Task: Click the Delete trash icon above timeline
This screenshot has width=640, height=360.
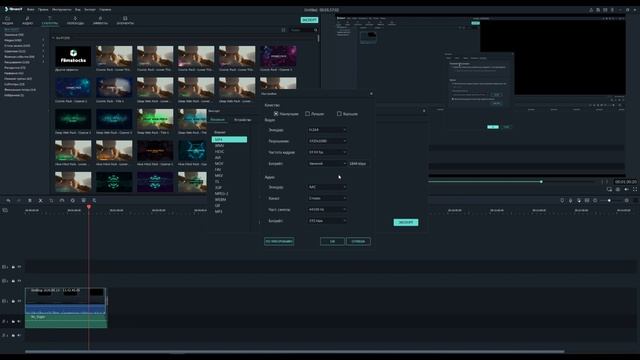Action: point(30,200)
